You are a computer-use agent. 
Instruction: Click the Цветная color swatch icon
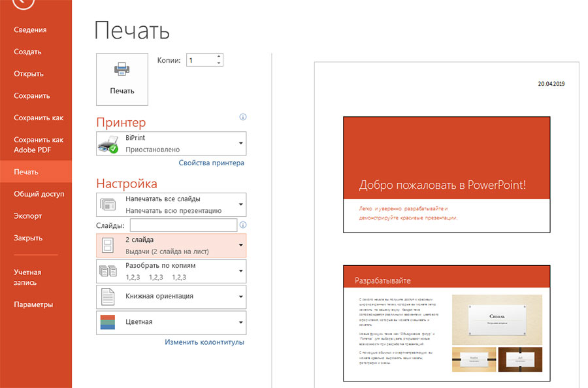[x=107, y=323]
